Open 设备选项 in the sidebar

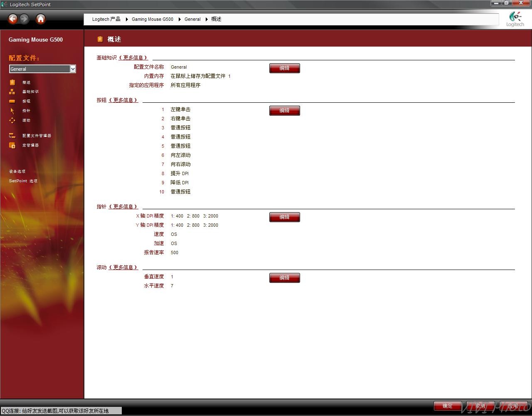17,171
